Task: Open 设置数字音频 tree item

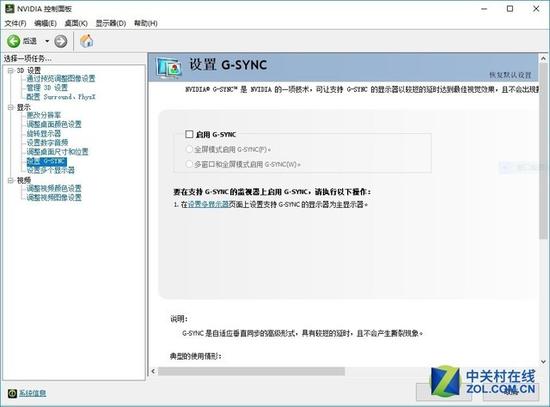Action: click(x=47, y=142)
